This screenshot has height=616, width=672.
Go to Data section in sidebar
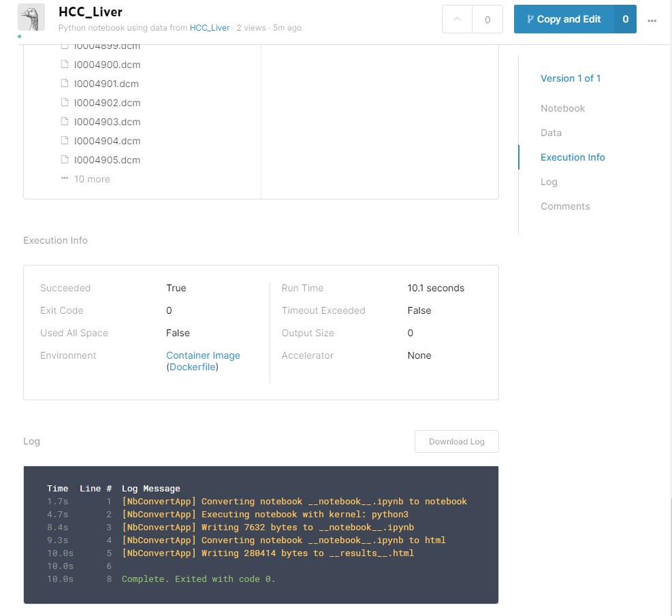pyautogui.click(x=551, y=133)
